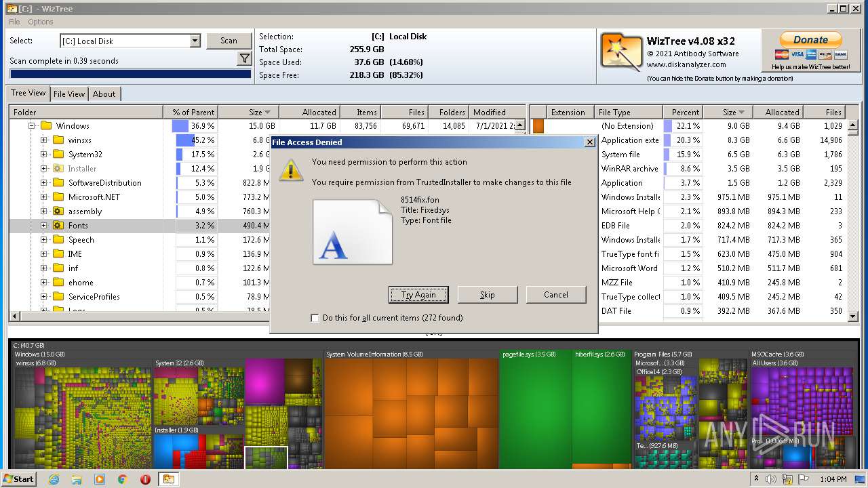Click the Try Again button
868x488 pixels.
coord(418,295)
